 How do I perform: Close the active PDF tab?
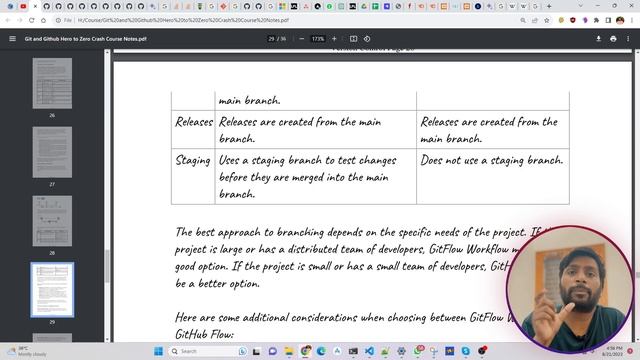35,6
